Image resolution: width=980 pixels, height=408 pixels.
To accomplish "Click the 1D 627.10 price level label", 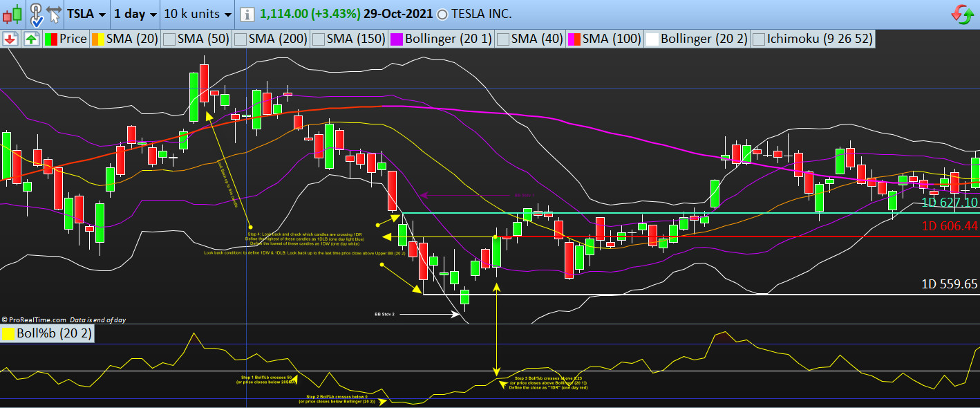I will (x=950, y=203).
